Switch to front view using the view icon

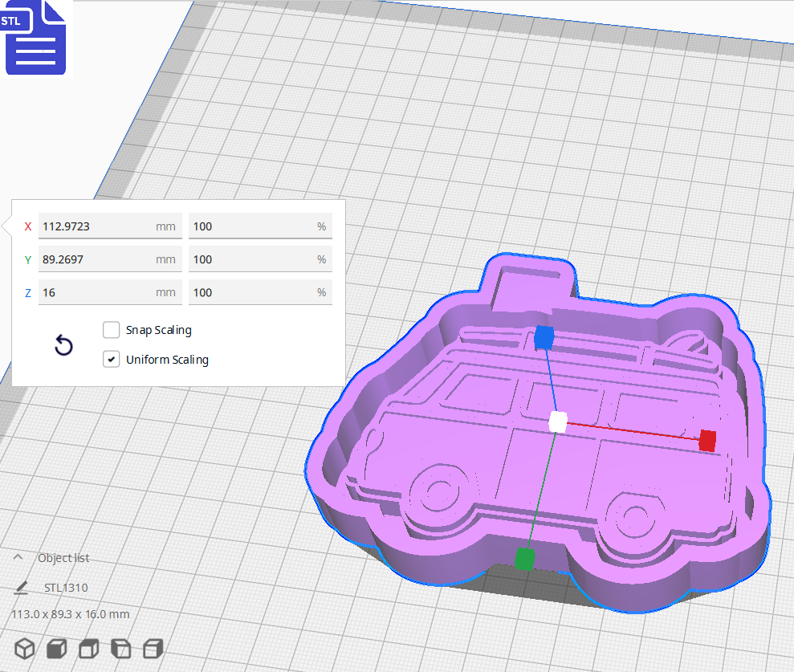[x=56, y=649]
